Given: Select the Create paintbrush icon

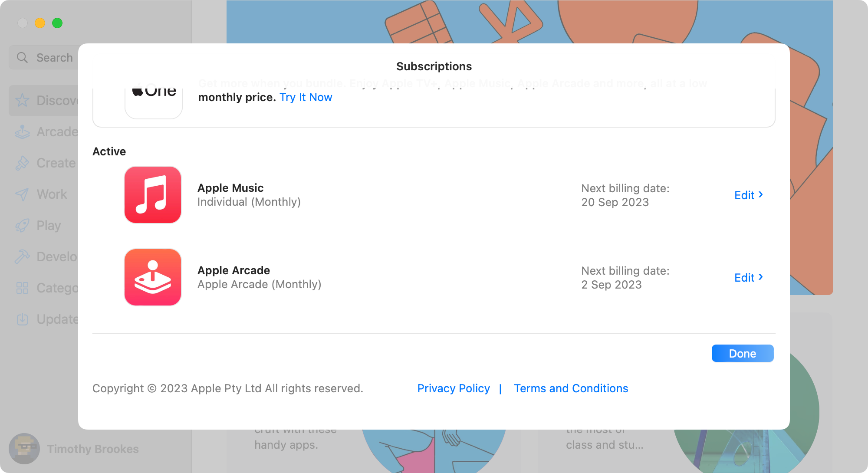Looking at the screenshot, I should [22, 163].
